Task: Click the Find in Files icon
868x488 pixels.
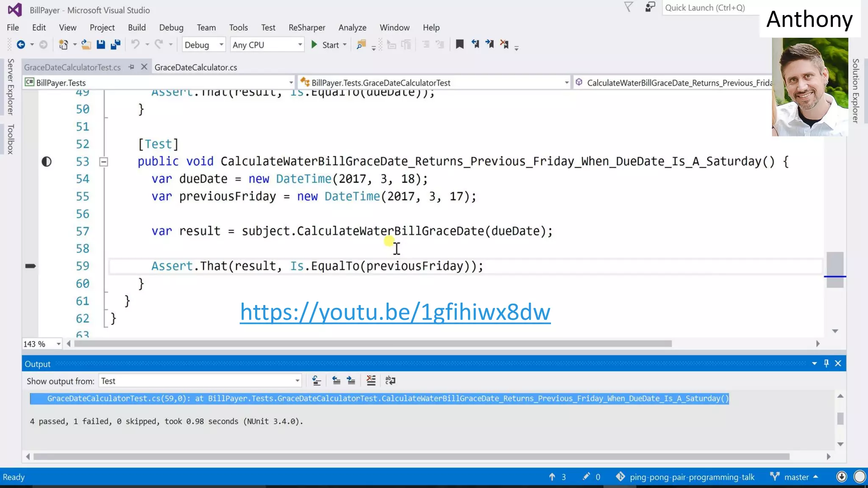Action: pyautogui.click(x=361, y=44)
